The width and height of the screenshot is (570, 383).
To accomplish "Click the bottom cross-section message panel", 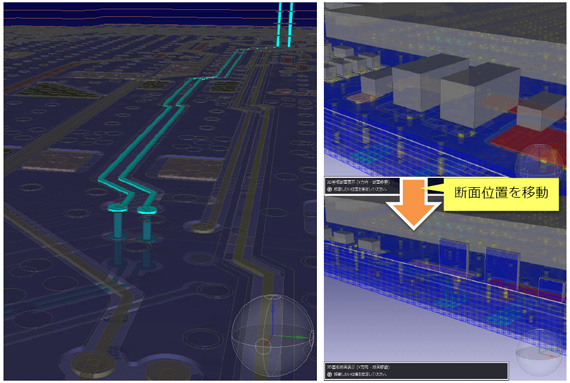I will click(x=416, y=371).
